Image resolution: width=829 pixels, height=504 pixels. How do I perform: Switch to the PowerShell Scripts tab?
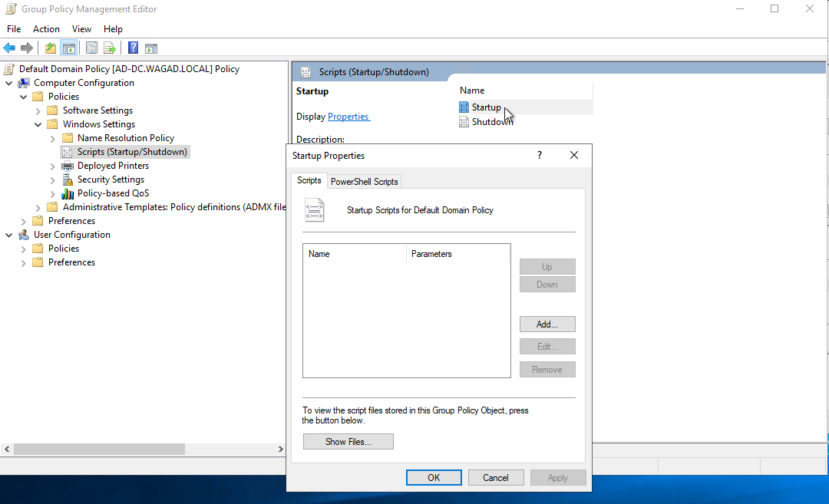pos(364,181)
